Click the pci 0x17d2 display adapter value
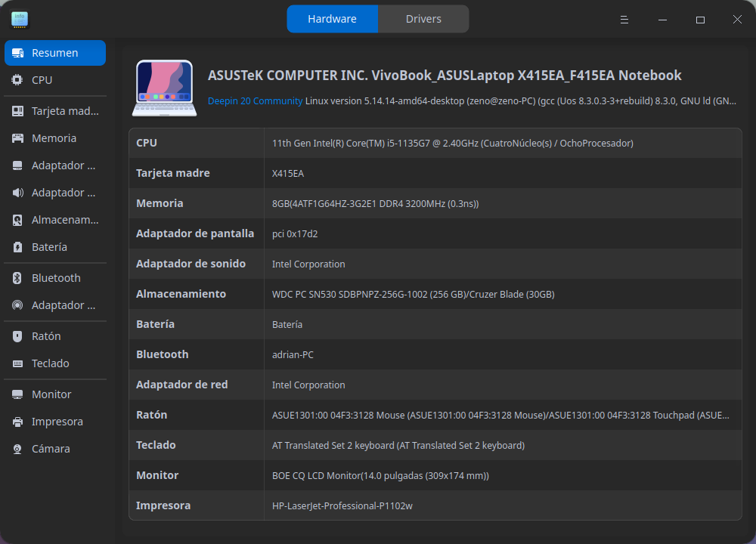756x544 pixels. (x=295, y=233)
